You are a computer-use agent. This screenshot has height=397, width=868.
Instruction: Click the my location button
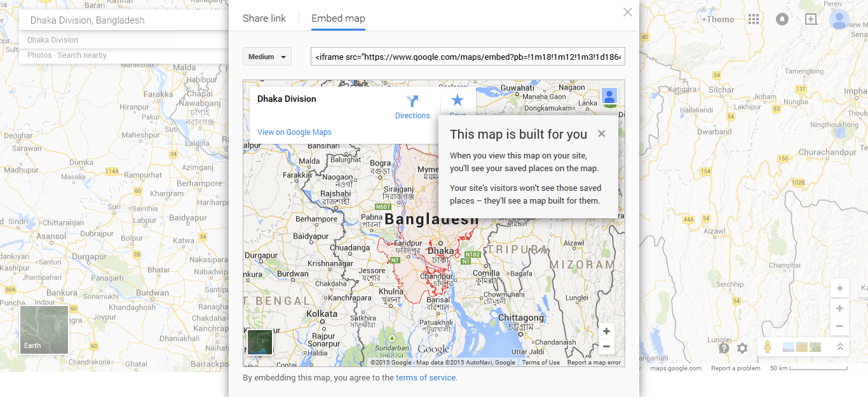pyautogui.click(x=839, y=288)
